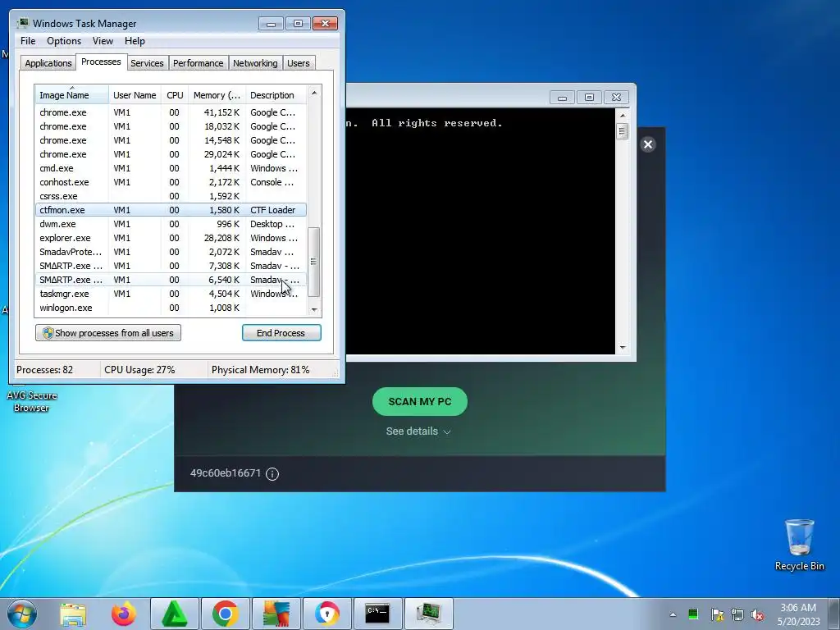Open the Windows Start menu orb
The width and height of the screenshot is (840, 630).
point(22,614)
